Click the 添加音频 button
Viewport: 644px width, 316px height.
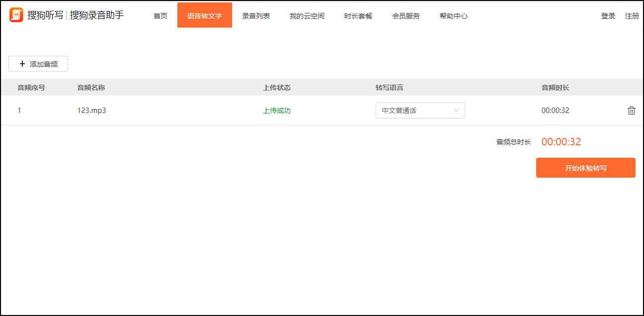(38, 64)
